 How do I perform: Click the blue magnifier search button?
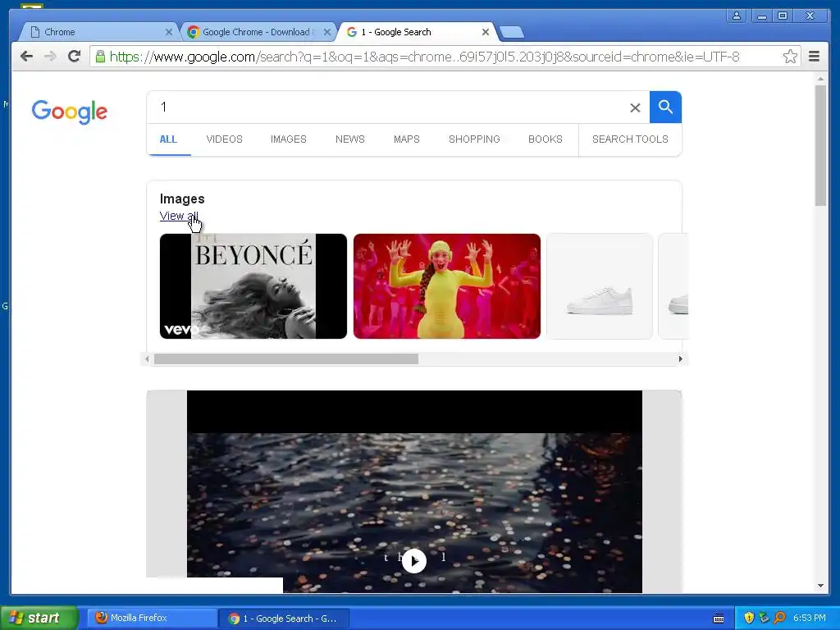[x=665, y=107]
